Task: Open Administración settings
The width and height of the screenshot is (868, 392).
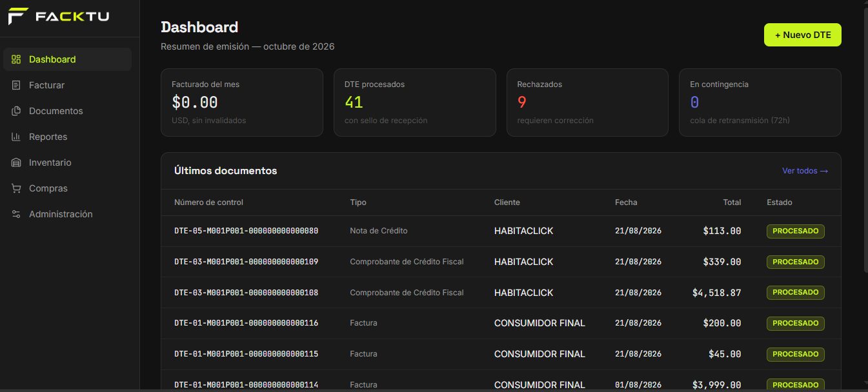Action: pyautogui.click(x=67, y=214)
